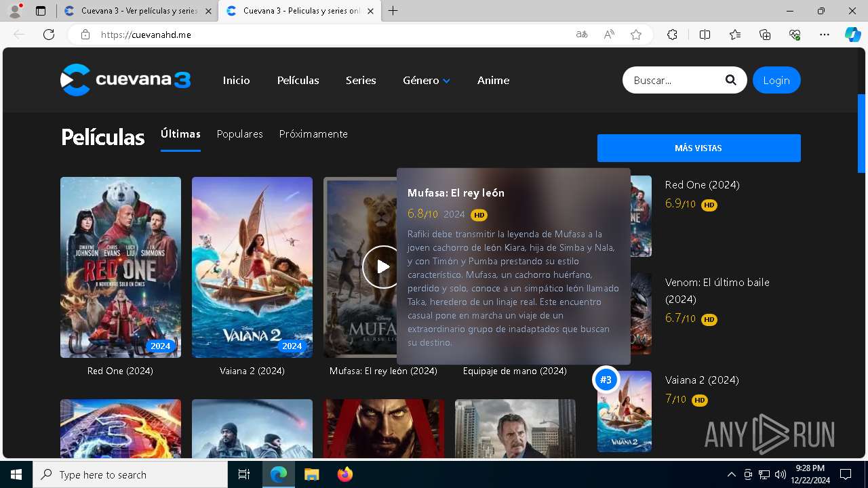
Task: Click the page vertical scrollbar thumb
Action: [862, 134]
